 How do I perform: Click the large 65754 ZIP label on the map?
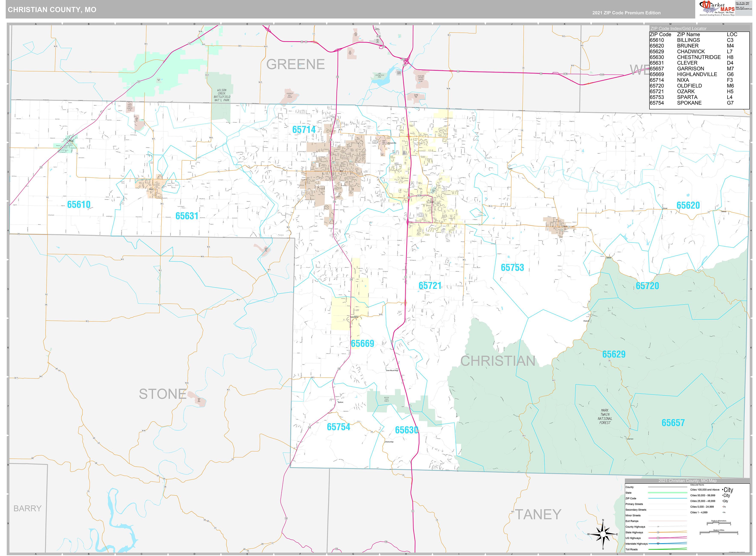339,427
